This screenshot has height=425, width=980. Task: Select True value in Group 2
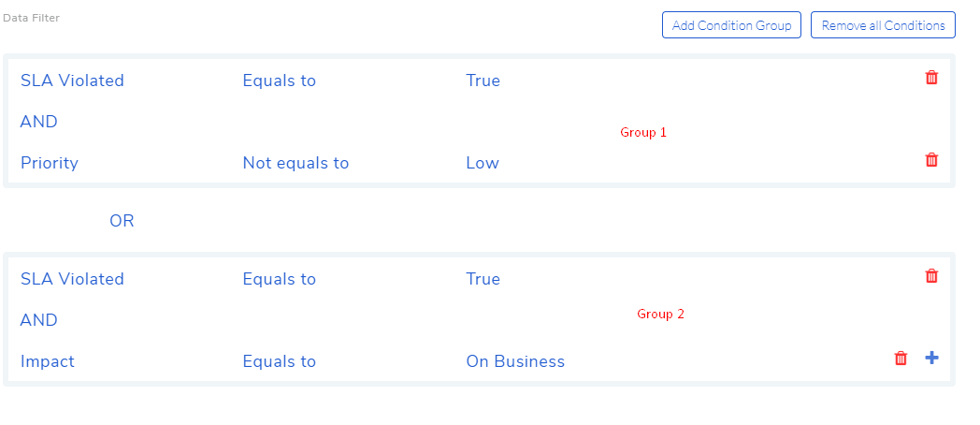pos(483,279)
